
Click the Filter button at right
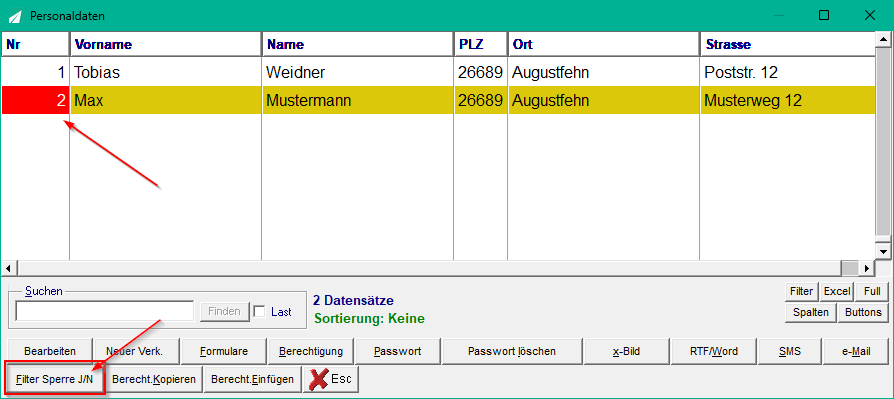tap(802, 291)
